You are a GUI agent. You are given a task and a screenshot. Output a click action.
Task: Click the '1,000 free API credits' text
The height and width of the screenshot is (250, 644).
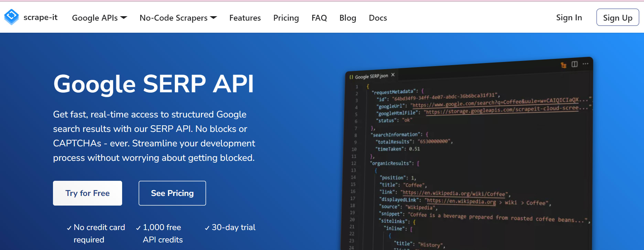[x=163, y=233]
